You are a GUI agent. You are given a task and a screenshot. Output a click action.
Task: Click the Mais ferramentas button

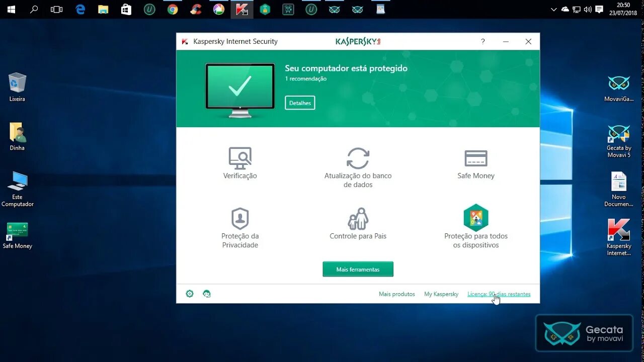[x=358, y=269]
